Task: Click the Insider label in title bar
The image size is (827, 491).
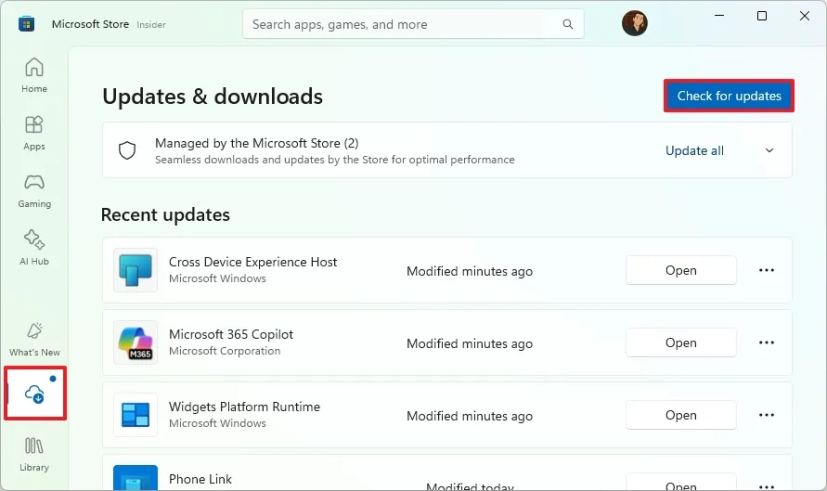Action: tap(151, 25)
